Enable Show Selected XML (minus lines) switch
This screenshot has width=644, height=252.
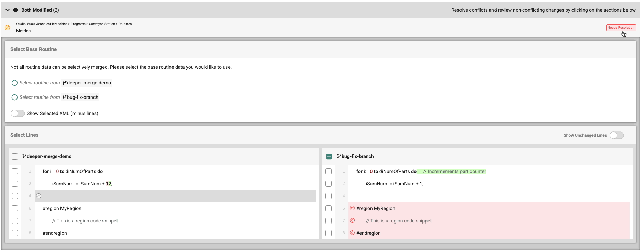point(18,113)
